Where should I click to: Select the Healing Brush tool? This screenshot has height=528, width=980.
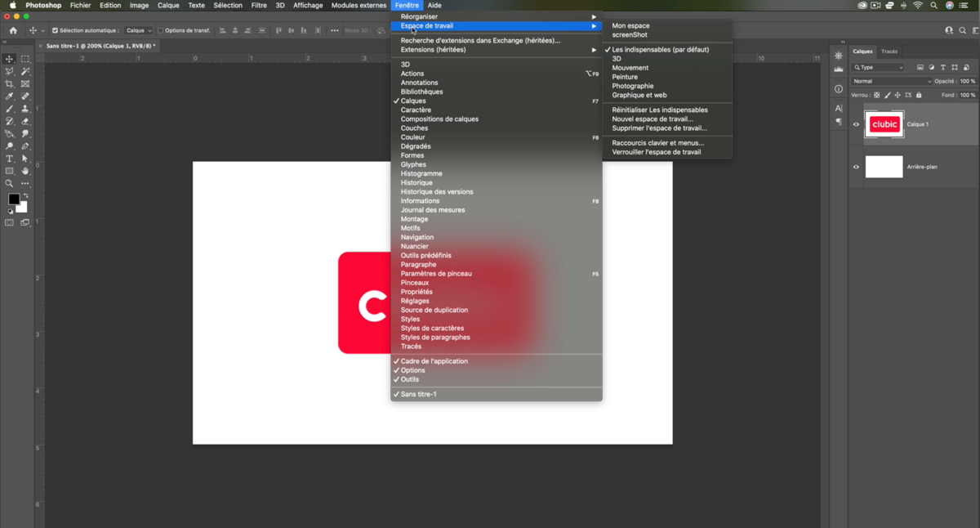tap(25, 96)
